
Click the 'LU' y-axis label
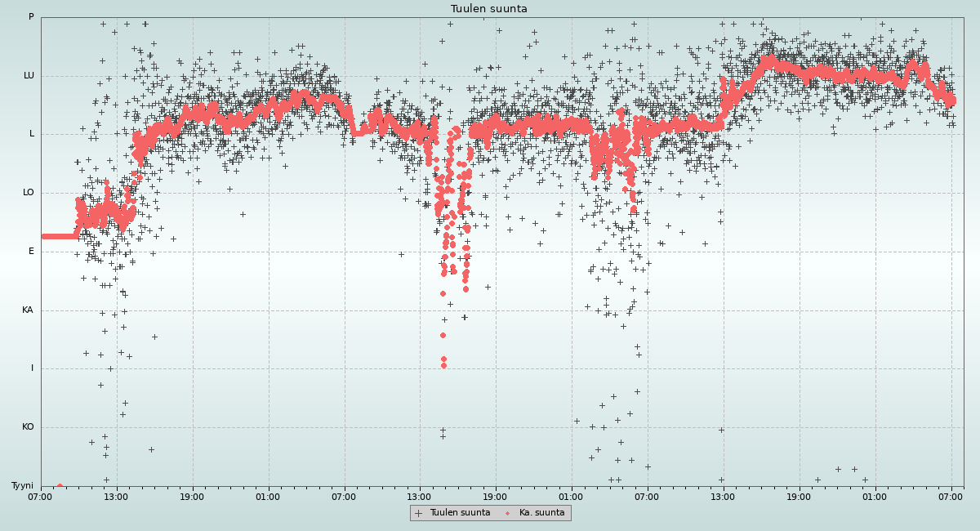[x=29, y=76]
